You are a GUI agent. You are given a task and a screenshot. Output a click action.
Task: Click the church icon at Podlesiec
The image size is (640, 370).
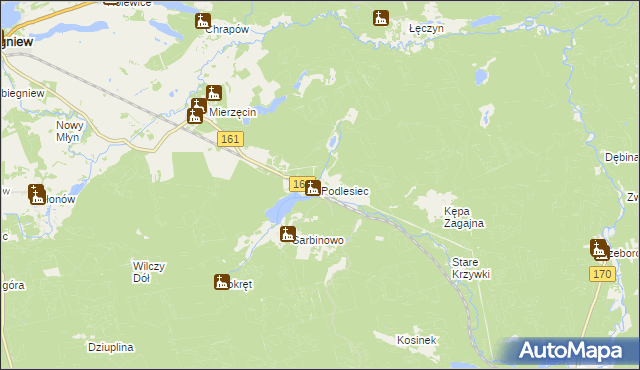pos(313,188)
